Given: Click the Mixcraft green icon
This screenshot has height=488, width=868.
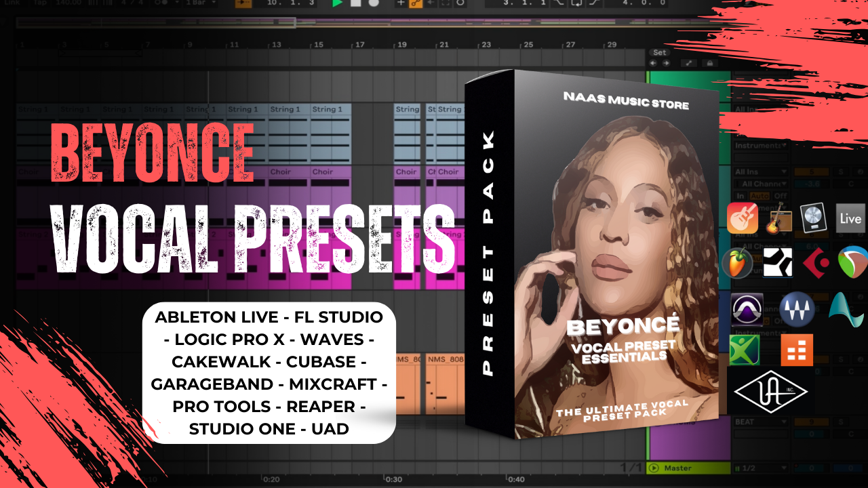Looking at the screenshot, I should [744, 350].
